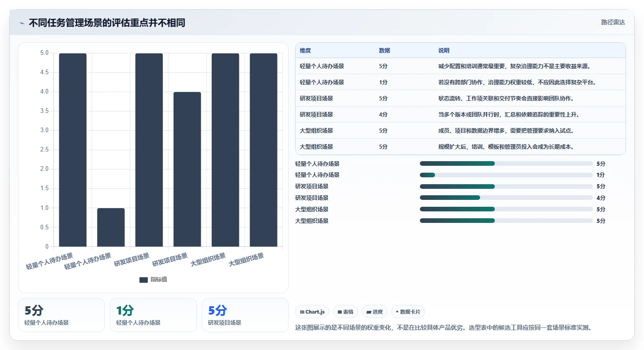Click the progress bar labeled 1分
Viewport: 644px width, 350px height.
point(506,175)
